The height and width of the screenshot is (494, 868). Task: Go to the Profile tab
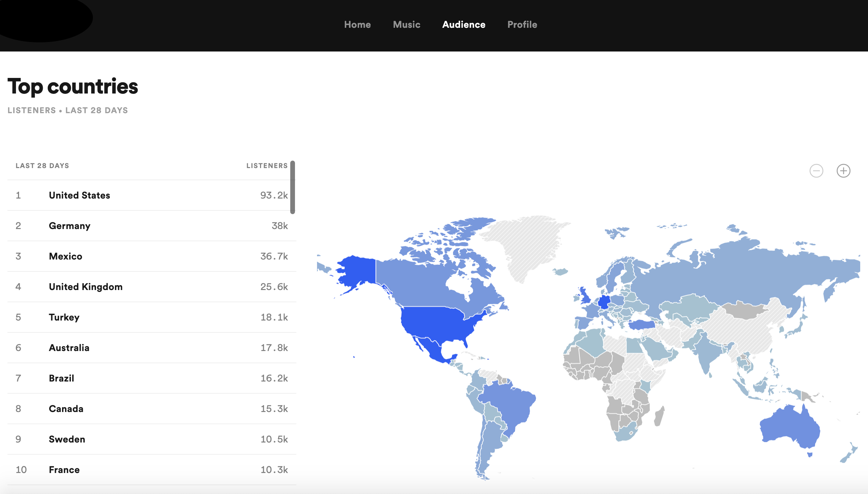522,24
